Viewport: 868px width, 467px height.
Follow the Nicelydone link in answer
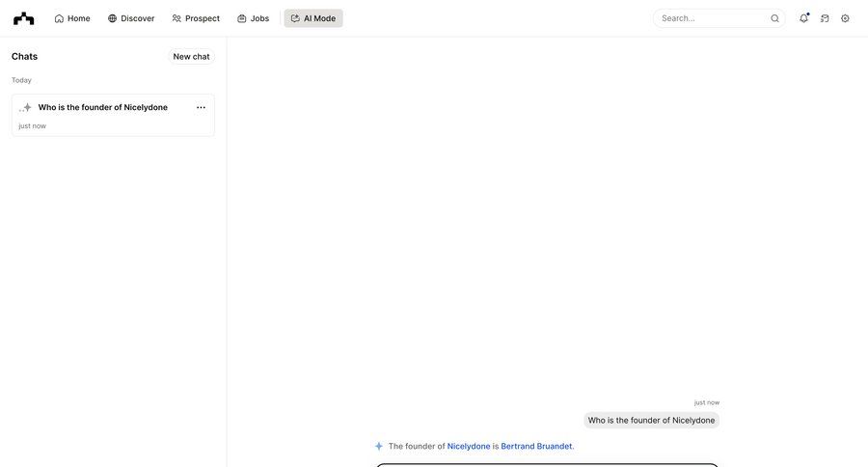pyautogui.click(x=469, y=446)
